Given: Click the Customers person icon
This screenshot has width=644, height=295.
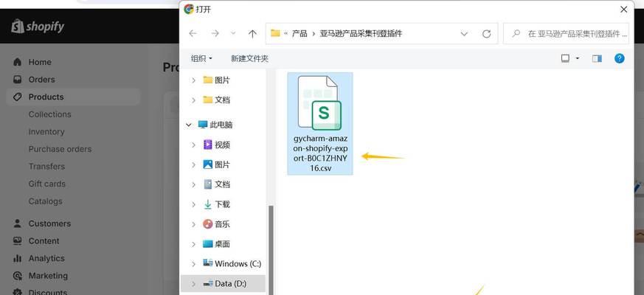Looking at the screenshot, I should (x=17, y=223).
